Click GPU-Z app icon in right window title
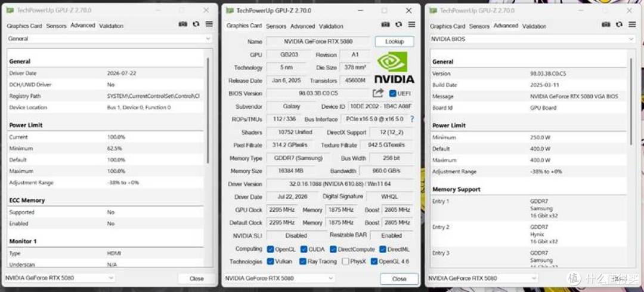 [x=433, y=11]
